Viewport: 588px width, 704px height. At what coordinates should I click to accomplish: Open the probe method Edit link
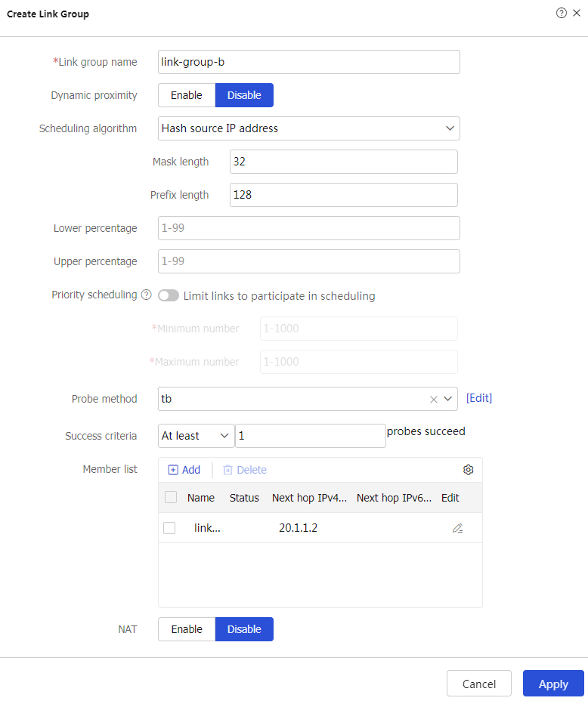point(479,398)
